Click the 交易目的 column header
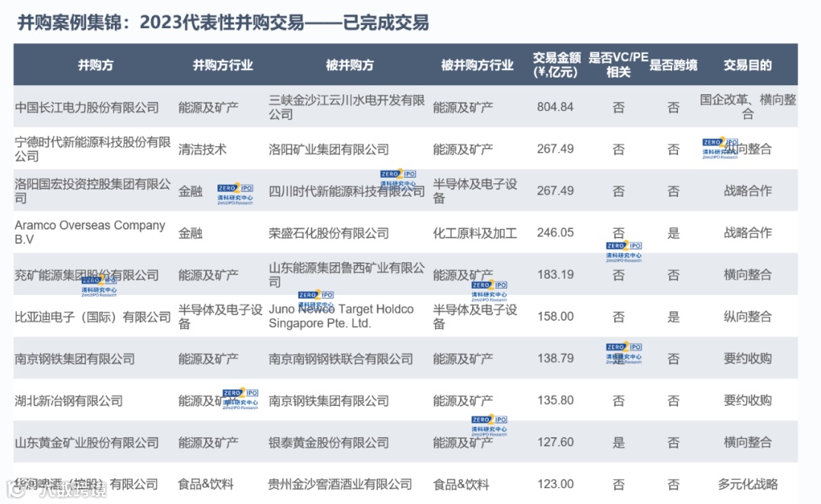The image size is (821, 504). point(748,65)
